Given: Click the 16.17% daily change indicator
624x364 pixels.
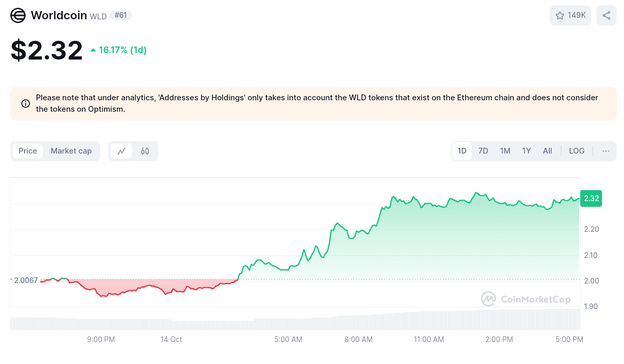Looking at the screenshot, I should pyautogui.click(x=118, y=50).
